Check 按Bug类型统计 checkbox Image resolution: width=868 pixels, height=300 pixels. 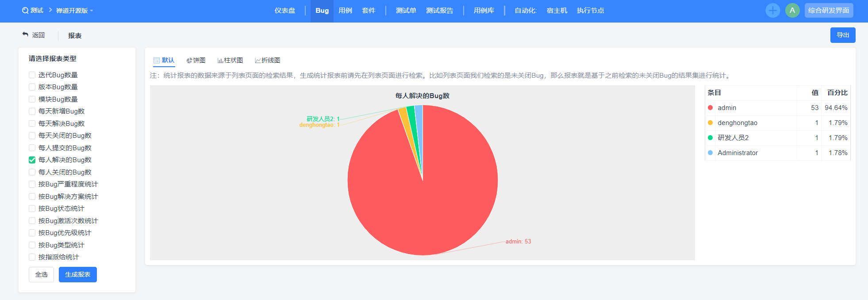(32, 245)
